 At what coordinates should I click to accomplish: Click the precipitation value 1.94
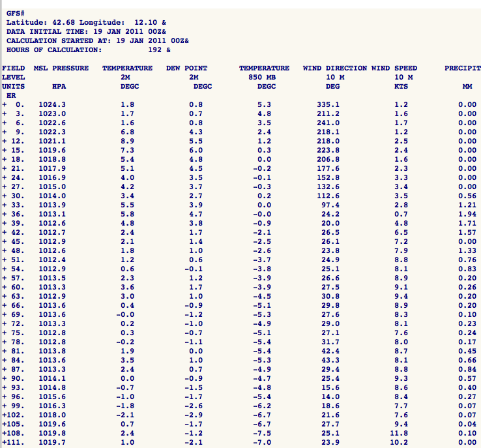(x=467, y=214)
